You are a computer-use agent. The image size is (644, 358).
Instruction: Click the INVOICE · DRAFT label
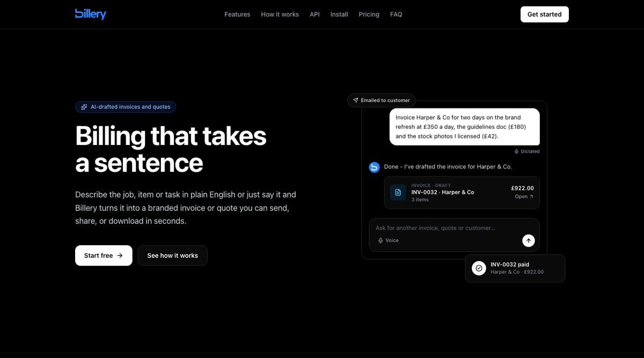pyautogui.click(x=431, y=185)
